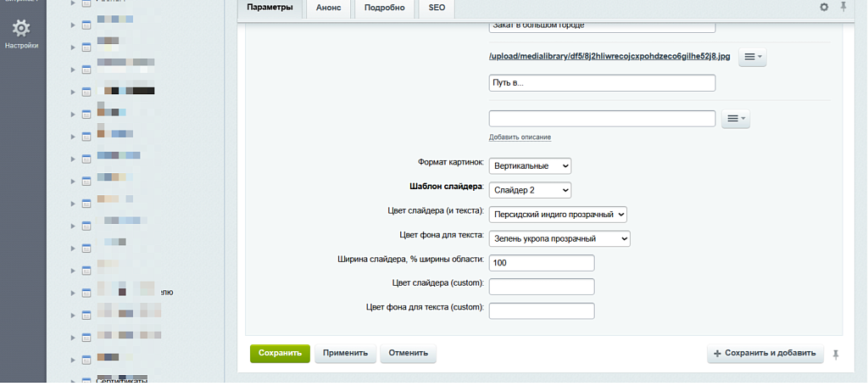868x386 pixels.
Task: Go to the SEO tab
Action: click(x=437, y=8)
